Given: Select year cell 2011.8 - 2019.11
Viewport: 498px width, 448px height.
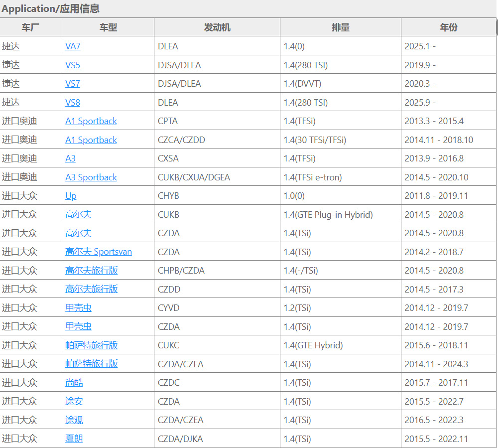Looking at the screenshot, I should [449, 196].
